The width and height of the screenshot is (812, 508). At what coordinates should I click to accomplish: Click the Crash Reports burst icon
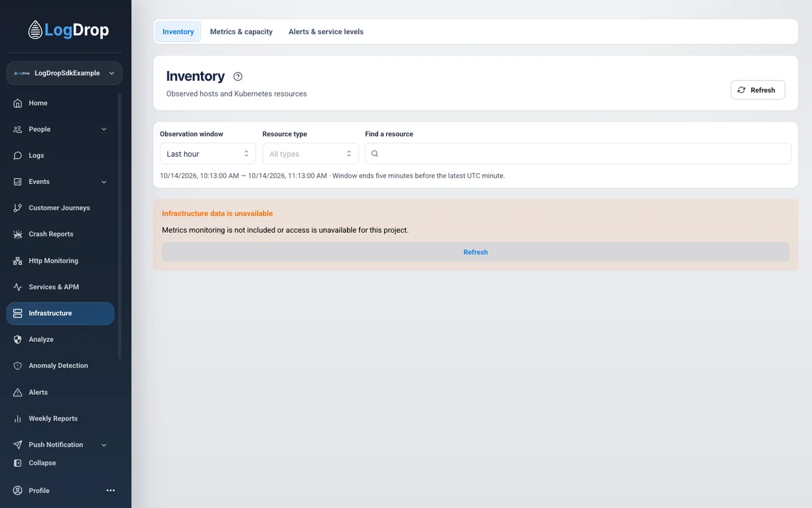pos(18,234)
